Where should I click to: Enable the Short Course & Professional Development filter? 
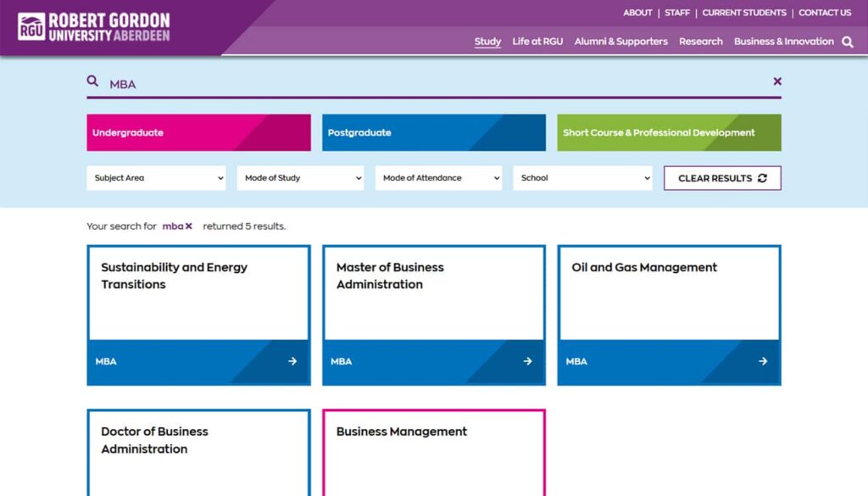click(668, 132)
